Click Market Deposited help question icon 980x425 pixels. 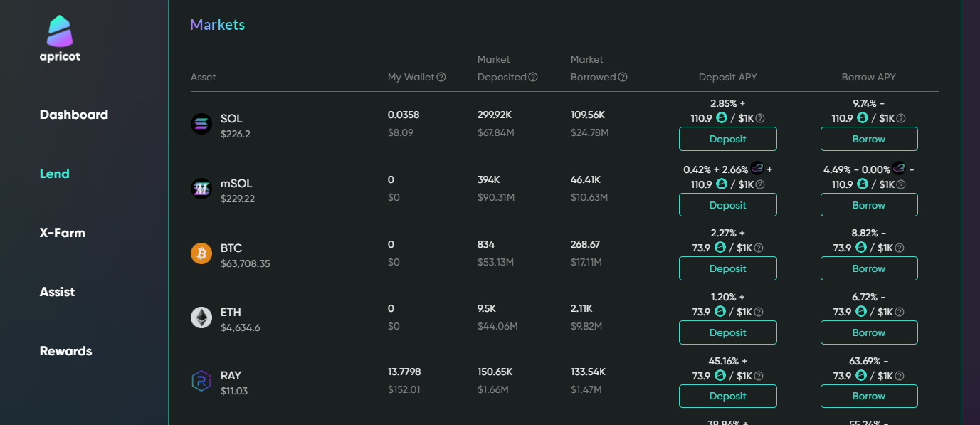tap(533, 77)
